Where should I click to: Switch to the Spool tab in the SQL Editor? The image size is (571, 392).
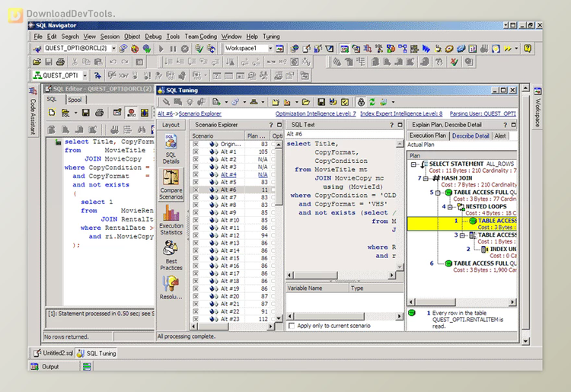(x=75, y=100)
